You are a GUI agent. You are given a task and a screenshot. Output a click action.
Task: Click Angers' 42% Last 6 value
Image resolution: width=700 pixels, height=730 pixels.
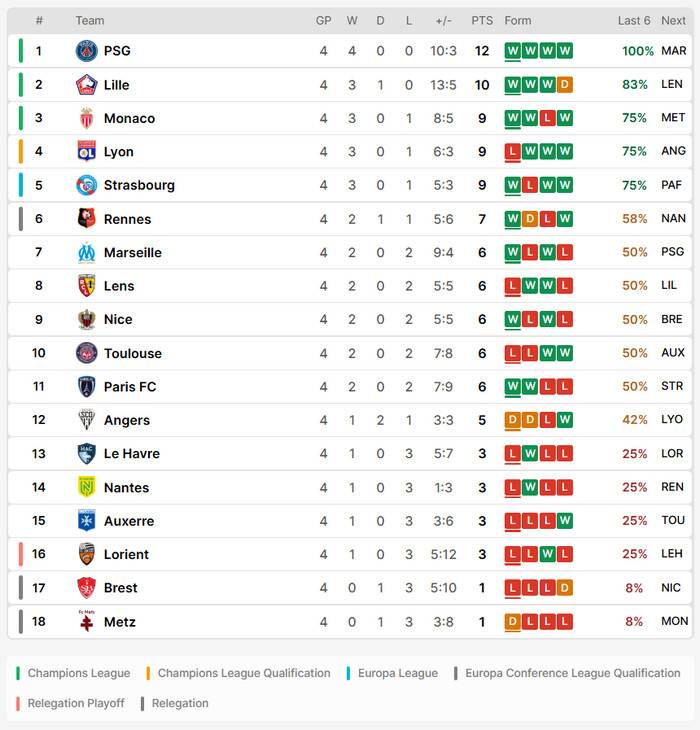[634, 420]
